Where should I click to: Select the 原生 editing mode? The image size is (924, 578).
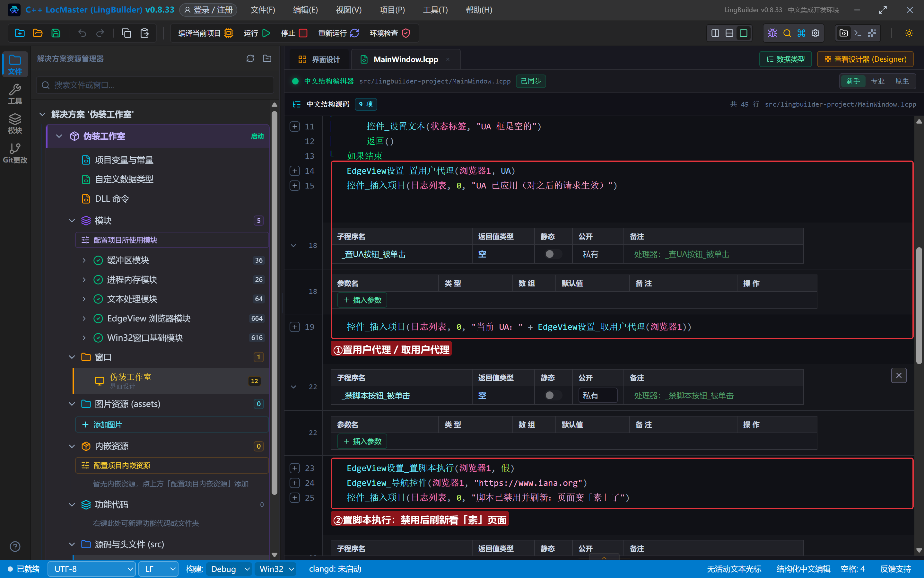[902, 81]
